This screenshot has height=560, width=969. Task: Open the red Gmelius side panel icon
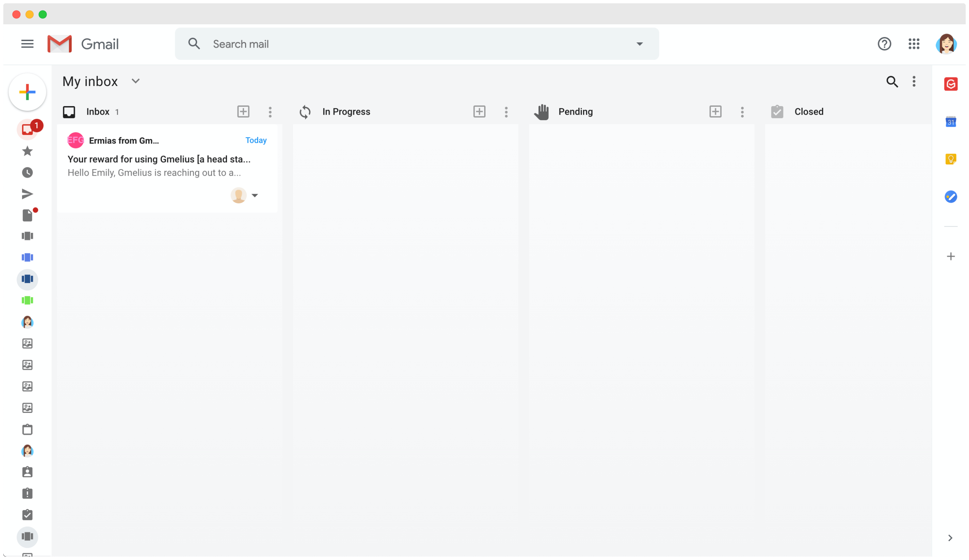[951, 84]
